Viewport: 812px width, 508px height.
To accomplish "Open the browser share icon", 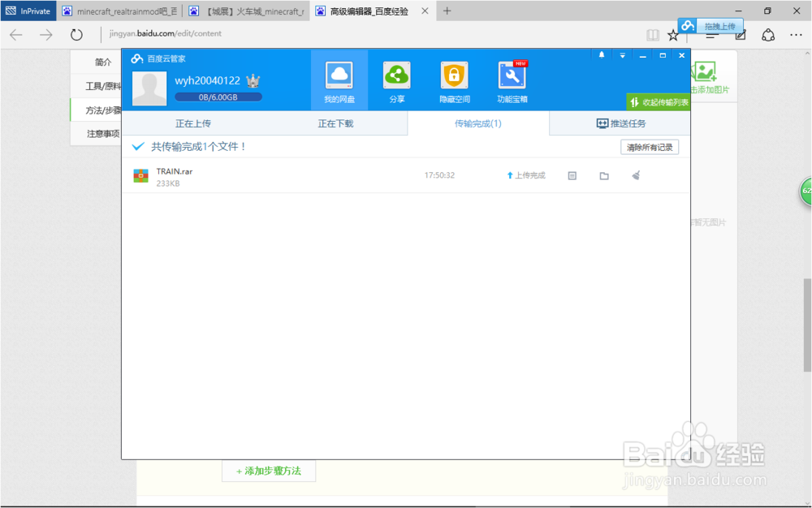I will [x=768, y=35].
